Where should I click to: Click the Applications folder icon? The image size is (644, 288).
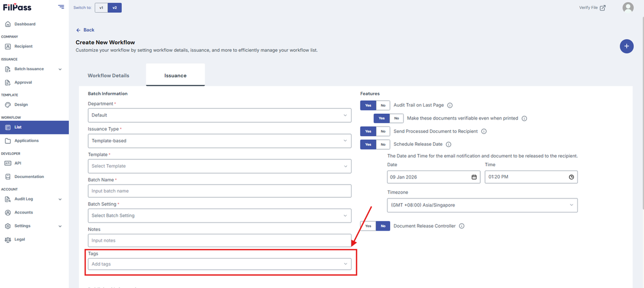[8, 141]
